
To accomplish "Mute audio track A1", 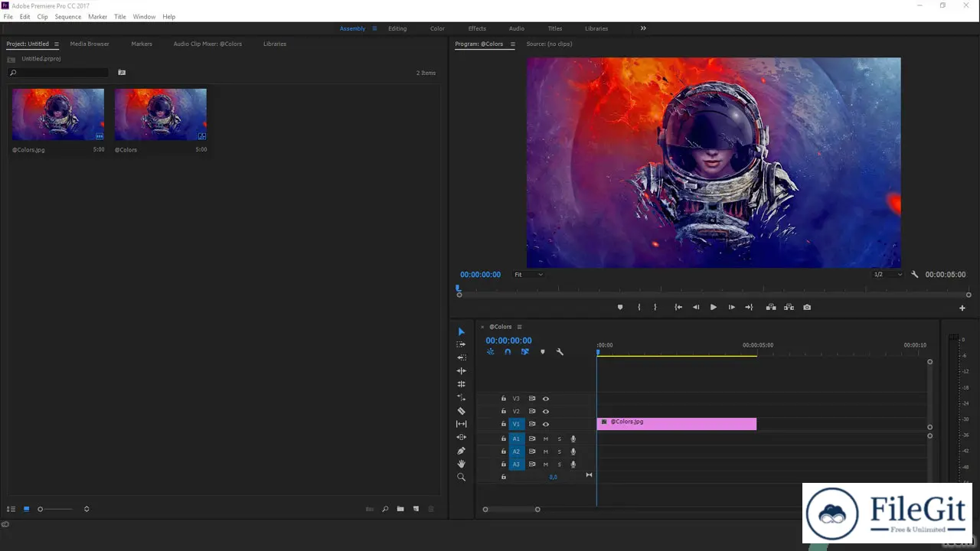I will coord(546,439).
